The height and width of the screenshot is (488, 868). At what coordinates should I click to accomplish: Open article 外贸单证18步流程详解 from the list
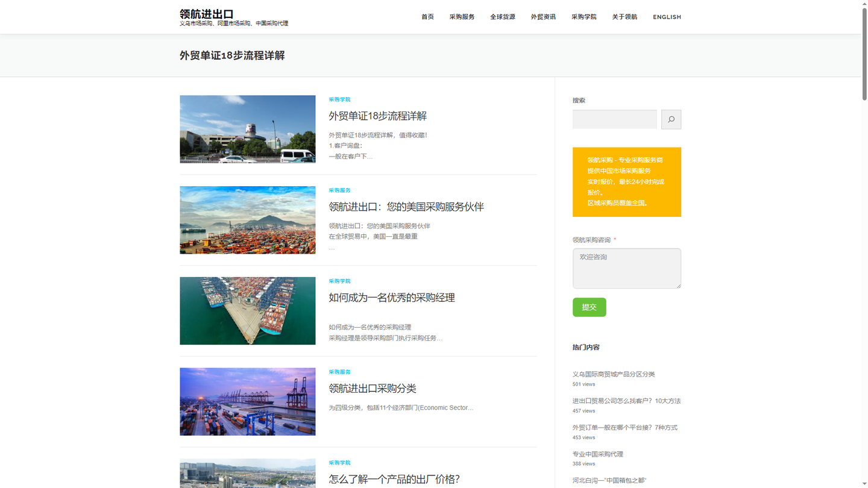pyautogui.click(x=377, y=116)
